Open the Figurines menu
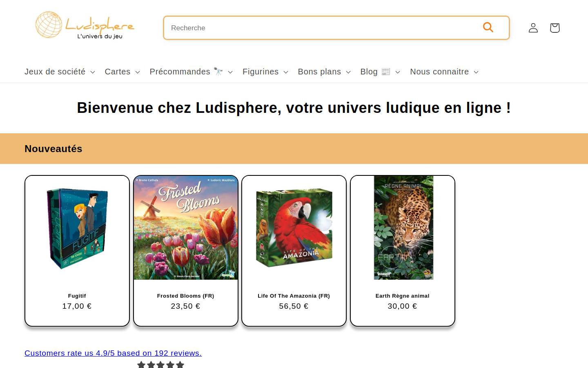The image size is (588, 368). [x=265, y=72]
